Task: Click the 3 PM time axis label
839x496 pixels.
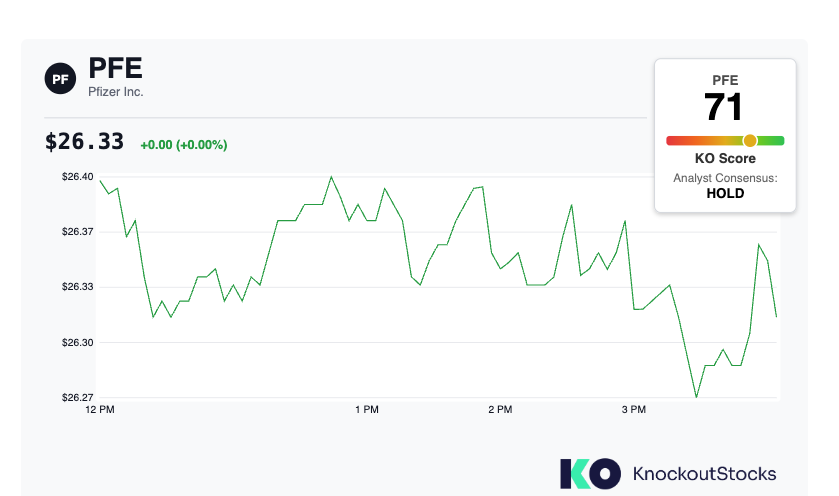Action: point(634,410)
